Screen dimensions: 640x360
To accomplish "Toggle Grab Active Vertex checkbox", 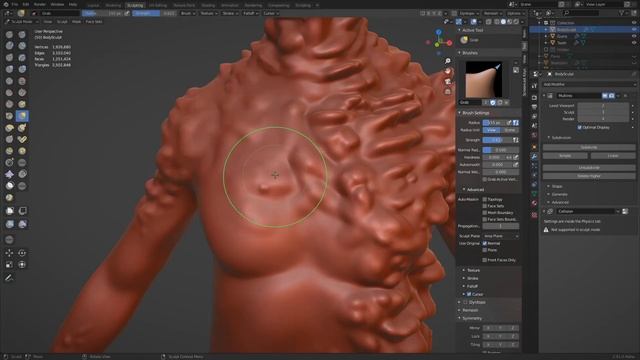I will [x=485, y=179].
